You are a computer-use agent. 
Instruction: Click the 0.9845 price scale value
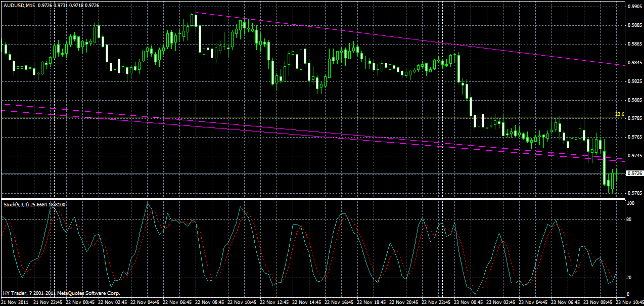[x=634, y=63]
